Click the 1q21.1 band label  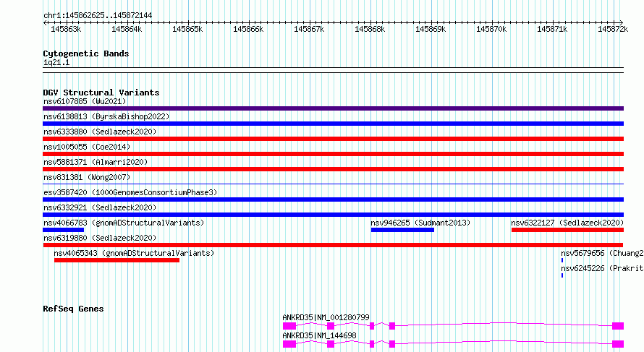pos(56,62)
